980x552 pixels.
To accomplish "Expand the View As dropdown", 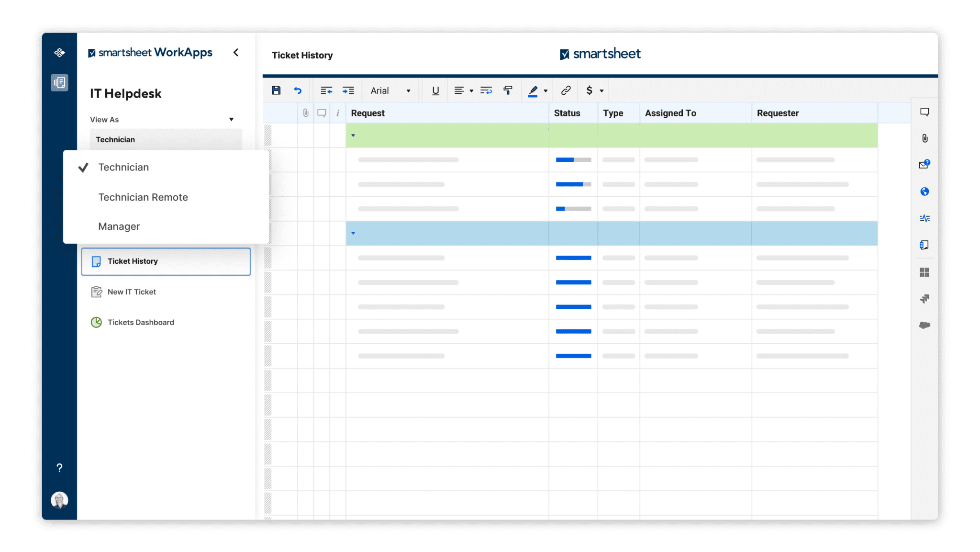I will click(x=231, y=119).
